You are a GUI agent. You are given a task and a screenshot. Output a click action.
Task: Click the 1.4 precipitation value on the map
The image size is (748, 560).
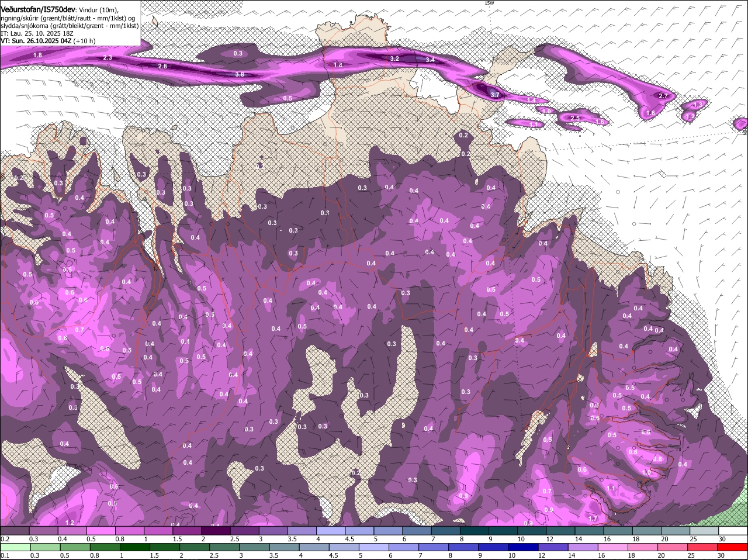click(x=531, y=101)
